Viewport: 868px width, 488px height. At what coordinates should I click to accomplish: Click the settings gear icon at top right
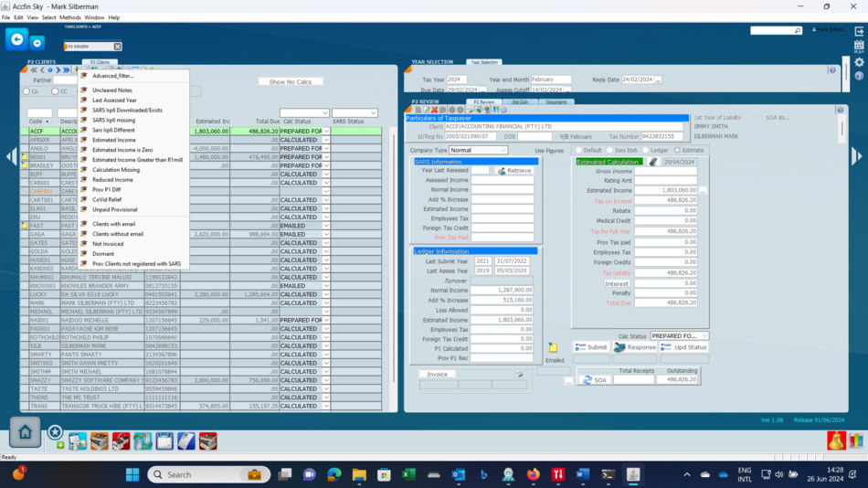tap(859, 62)
